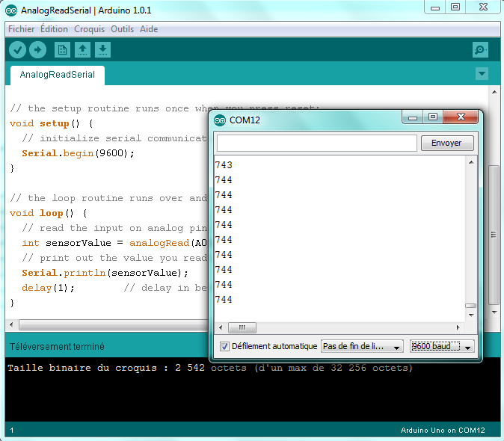This screenshot has width=504, height=441.
Task: Open Serial Monitor magnifier icon
Action: (480, 50)
